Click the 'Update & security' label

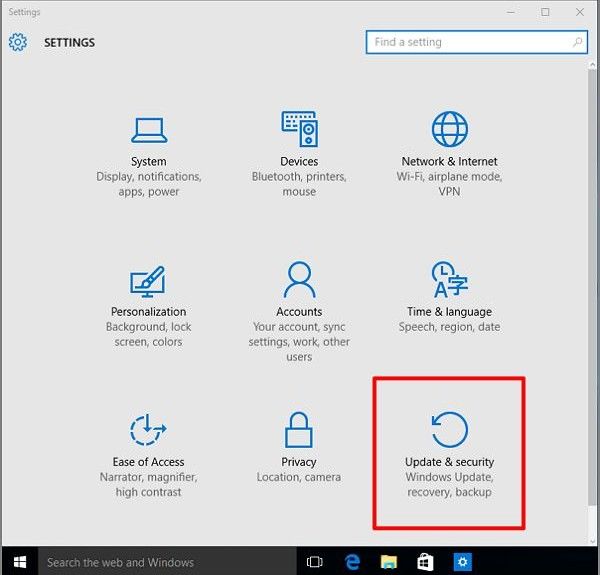coord(449,462)
